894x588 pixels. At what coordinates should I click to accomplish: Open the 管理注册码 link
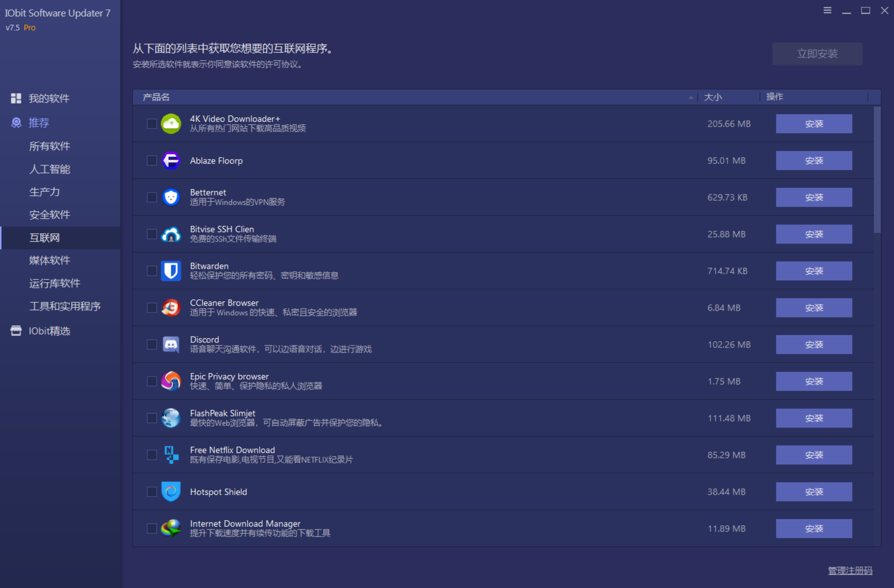pos(850,571)
